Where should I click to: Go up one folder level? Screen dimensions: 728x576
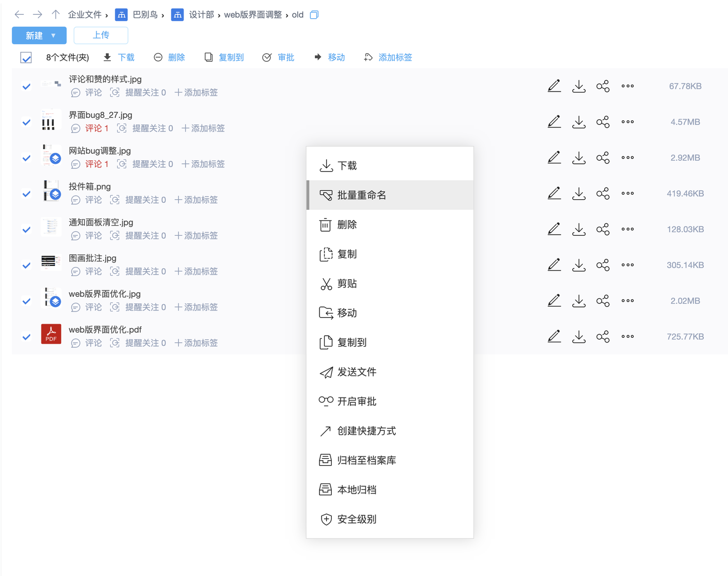[56, 15]
